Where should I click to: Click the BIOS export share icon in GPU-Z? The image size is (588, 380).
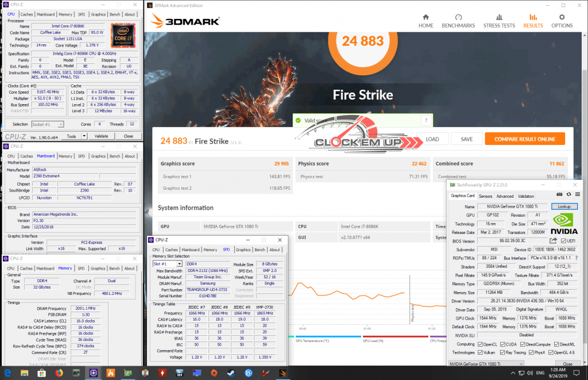click(553, 241)
